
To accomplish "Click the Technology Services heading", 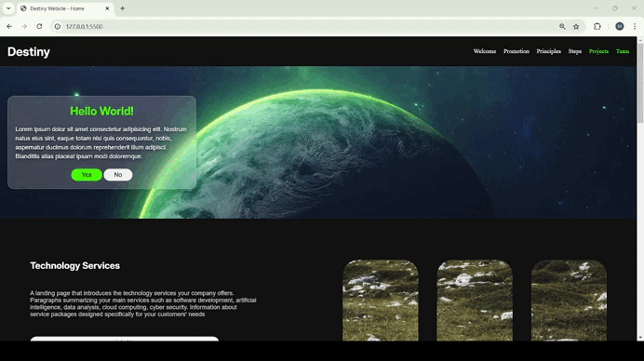I will (x=74, y=266).
